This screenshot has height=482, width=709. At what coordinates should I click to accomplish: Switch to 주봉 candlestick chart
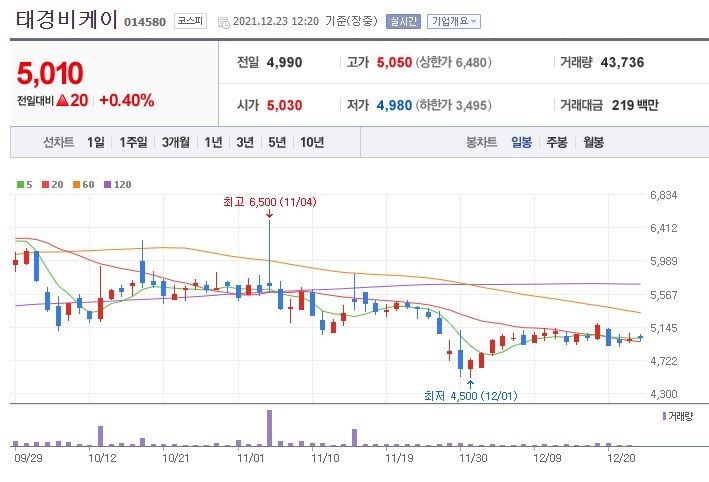(x=557, y=142)
